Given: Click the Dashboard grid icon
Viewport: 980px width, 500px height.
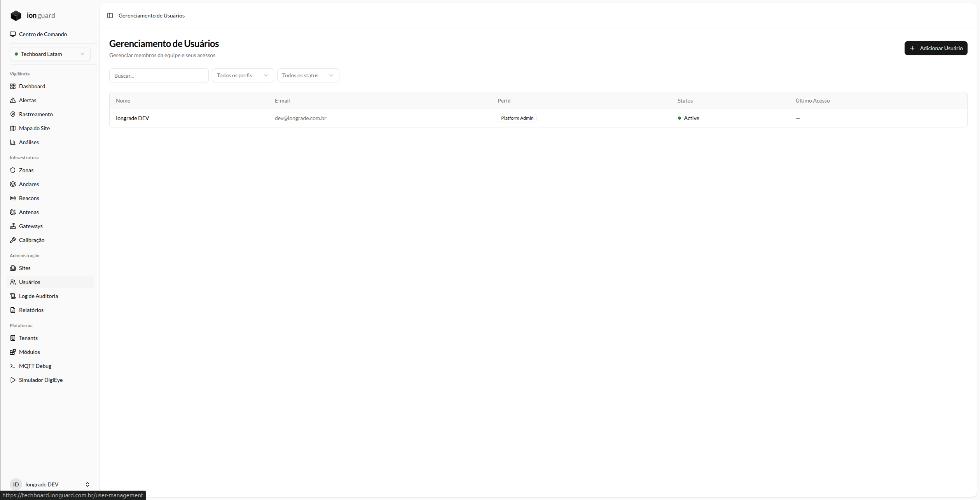Looking at the screenshot, I should 13,86.
